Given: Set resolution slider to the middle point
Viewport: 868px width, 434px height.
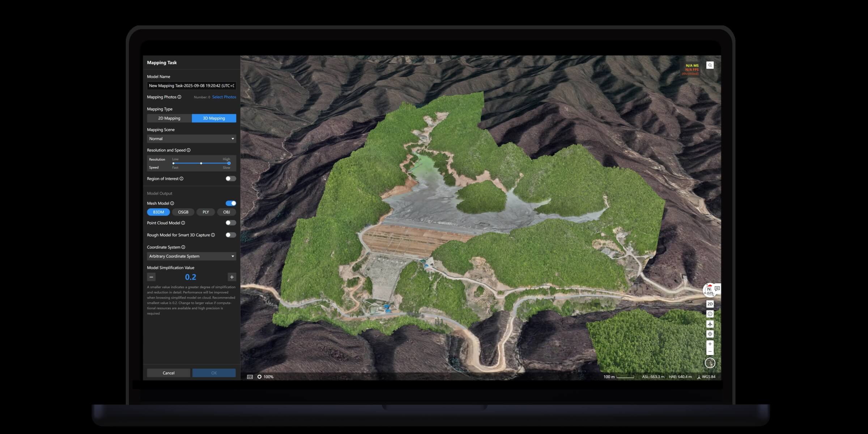Looking at the screenshot, I should pyautogui.click(x=201, y=163).
